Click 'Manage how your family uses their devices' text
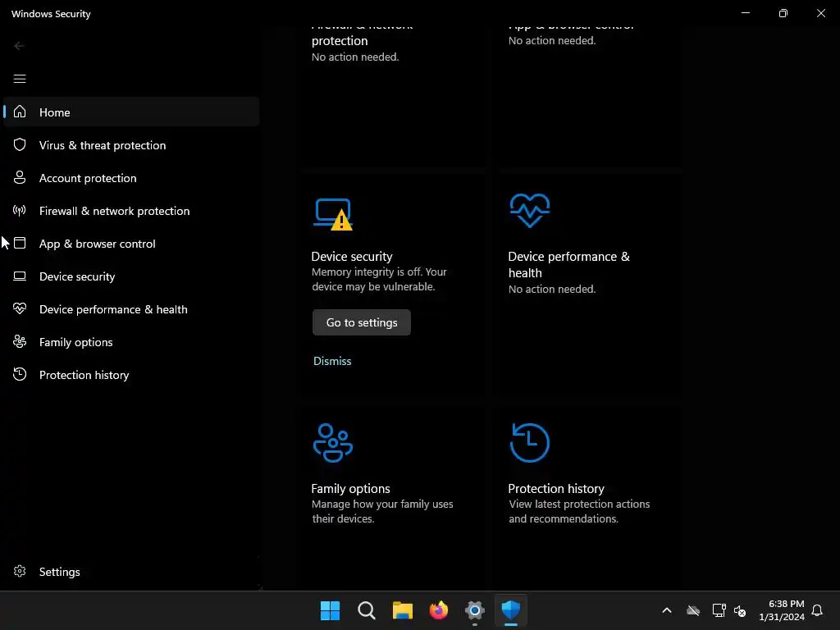840x630 pixels. (382, 512)
